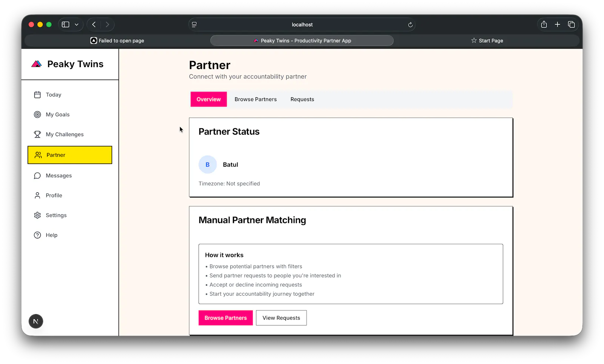604x364 pixels.
Task: Open Profile in the sidebar
Action: click(x=70, y=195)
